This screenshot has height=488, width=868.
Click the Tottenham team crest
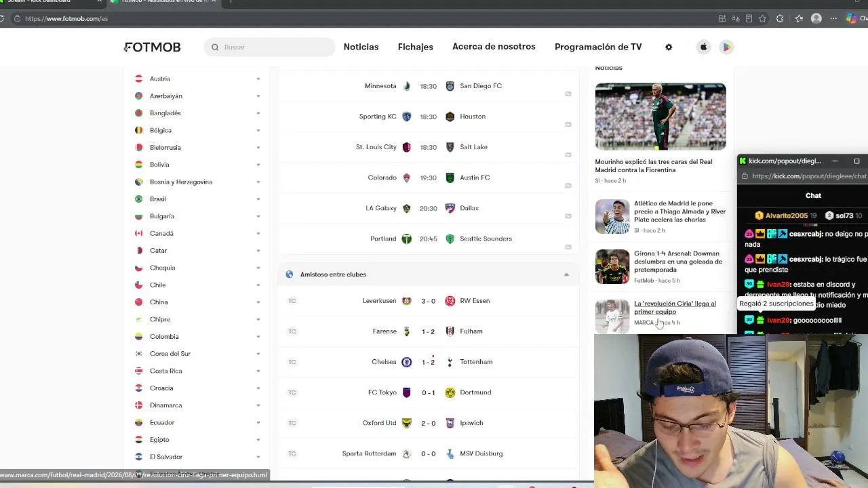click(x=450, y=362)
